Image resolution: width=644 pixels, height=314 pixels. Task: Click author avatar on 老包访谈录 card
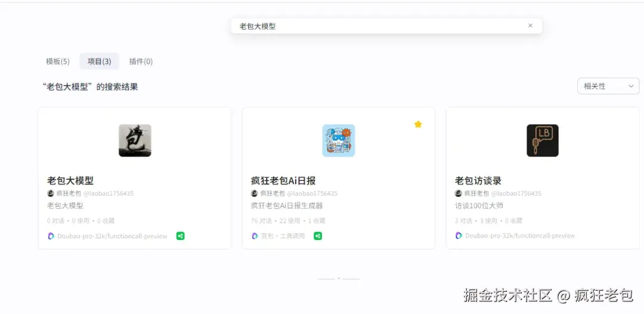pos(459,193)
